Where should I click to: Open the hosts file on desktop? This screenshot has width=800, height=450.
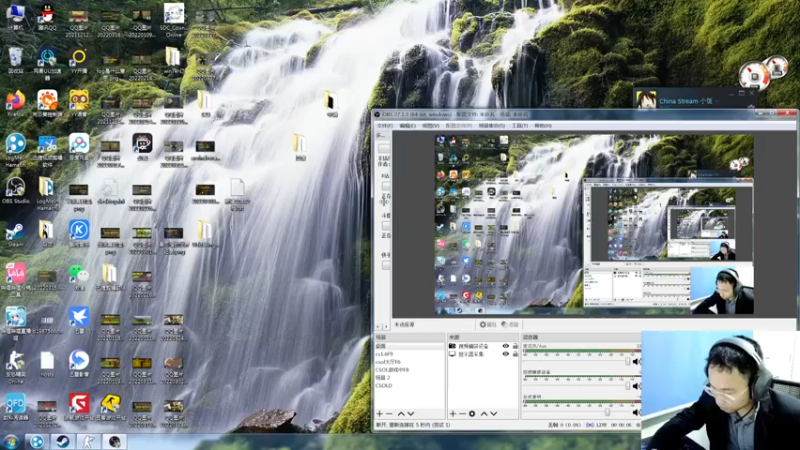pos(47,363)
